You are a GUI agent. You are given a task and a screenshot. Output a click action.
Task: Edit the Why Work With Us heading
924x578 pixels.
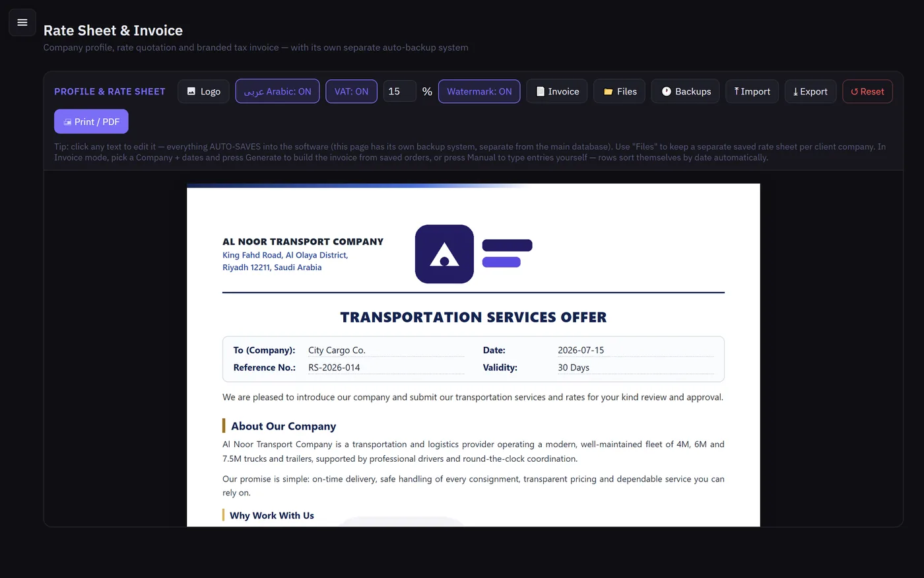272,515
